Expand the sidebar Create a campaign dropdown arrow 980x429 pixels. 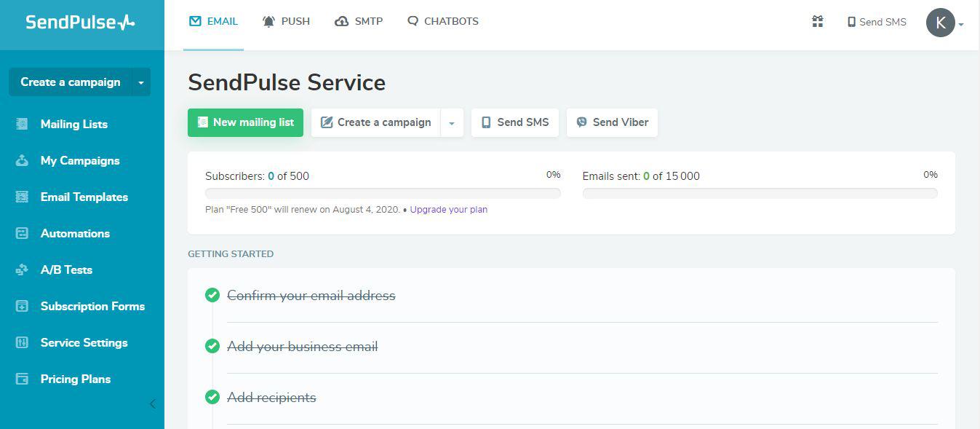(141, 82)
